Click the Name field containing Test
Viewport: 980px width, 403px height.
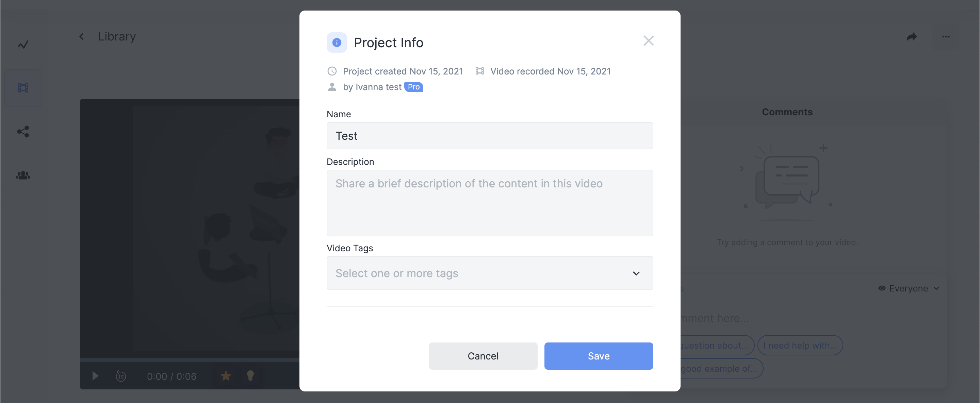(490, 136)
